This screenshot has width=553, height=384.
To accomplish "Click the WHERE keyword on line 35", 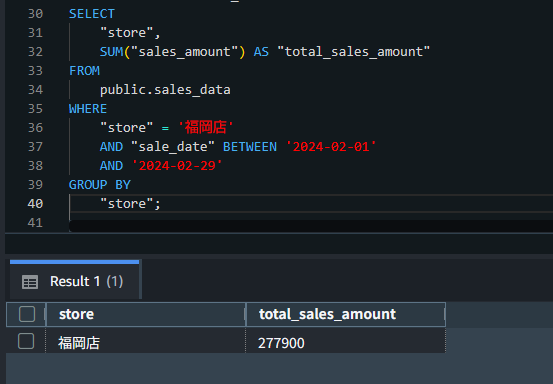I will pyautogui.click(x=88, y=109).
